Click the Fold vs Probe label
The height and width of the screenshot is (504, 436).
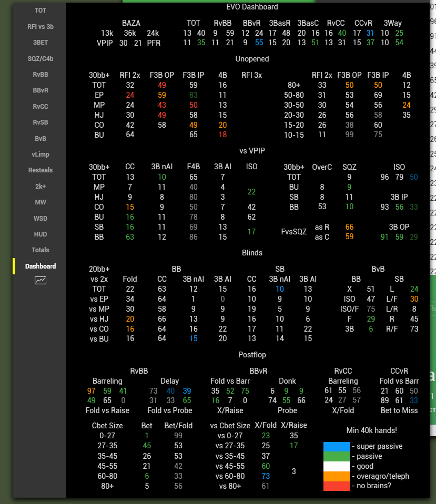coord(169,410)
